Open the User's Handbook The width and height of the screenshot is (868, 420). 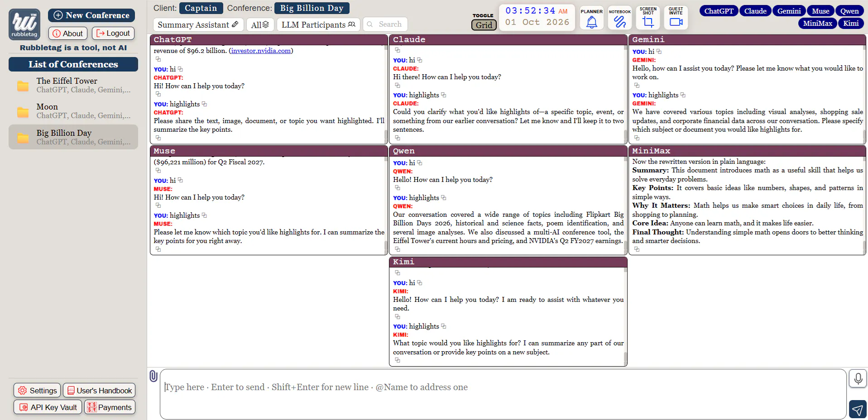(x=99, y=390)
